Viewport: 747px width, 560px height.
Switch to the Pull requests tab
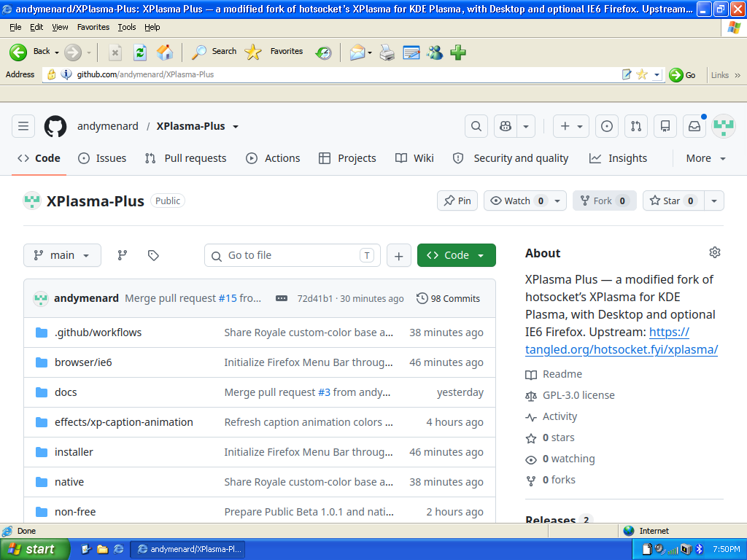(x=186, y=158)
